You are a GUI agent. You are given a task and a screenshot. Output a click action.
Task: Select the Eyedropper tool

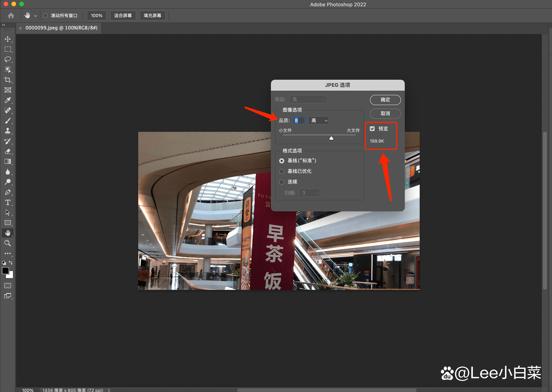click(8, 100)
